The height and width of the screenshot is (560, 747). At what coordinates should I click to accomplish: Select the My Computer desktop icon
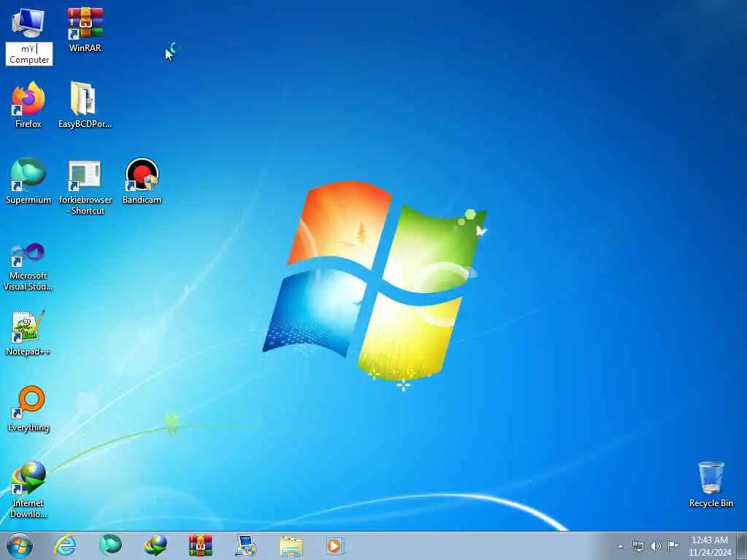pyautogui.click(x=28, y=24)
